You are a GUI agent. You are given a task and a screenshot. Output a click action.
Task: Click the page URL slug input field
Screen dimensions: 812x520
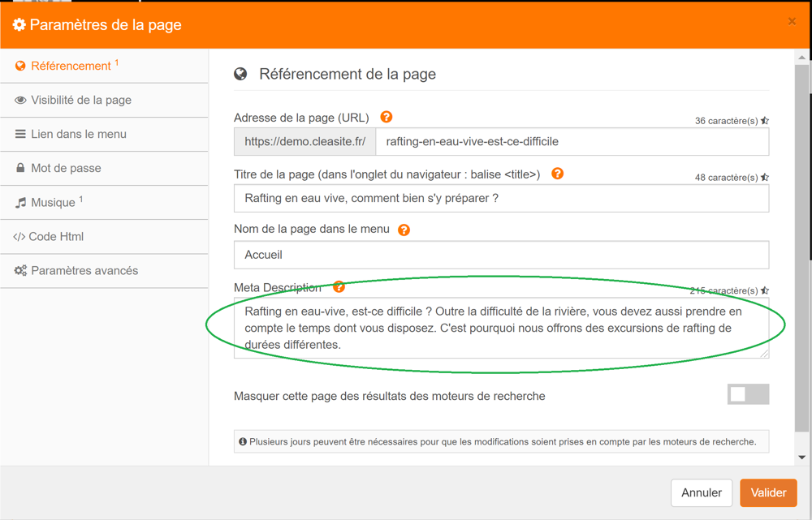coord(572,142)
